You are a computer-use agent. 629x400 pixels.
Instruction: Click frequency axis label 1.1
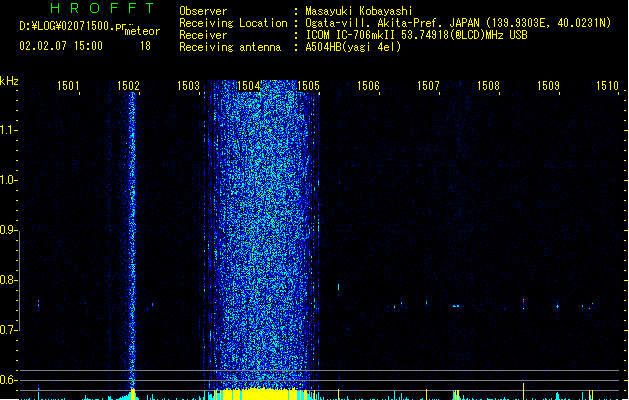pyautogui.click(x=8, y=130)
